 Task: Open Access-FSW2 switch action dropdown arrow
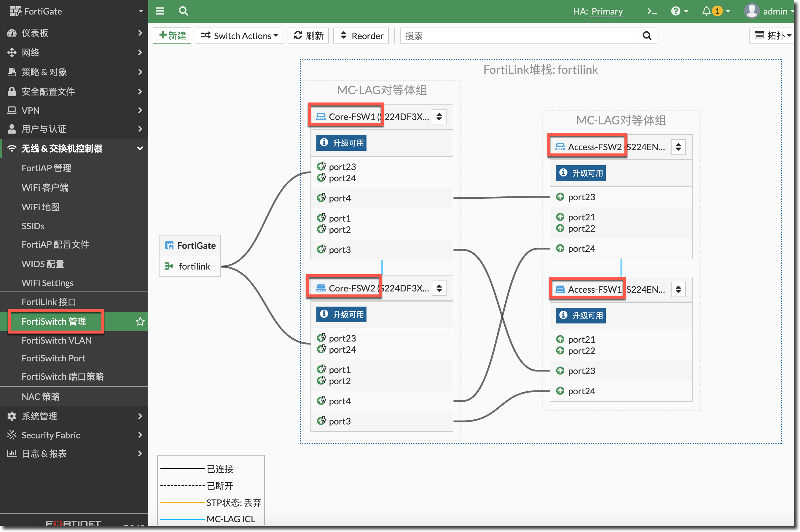click(678, 147)
